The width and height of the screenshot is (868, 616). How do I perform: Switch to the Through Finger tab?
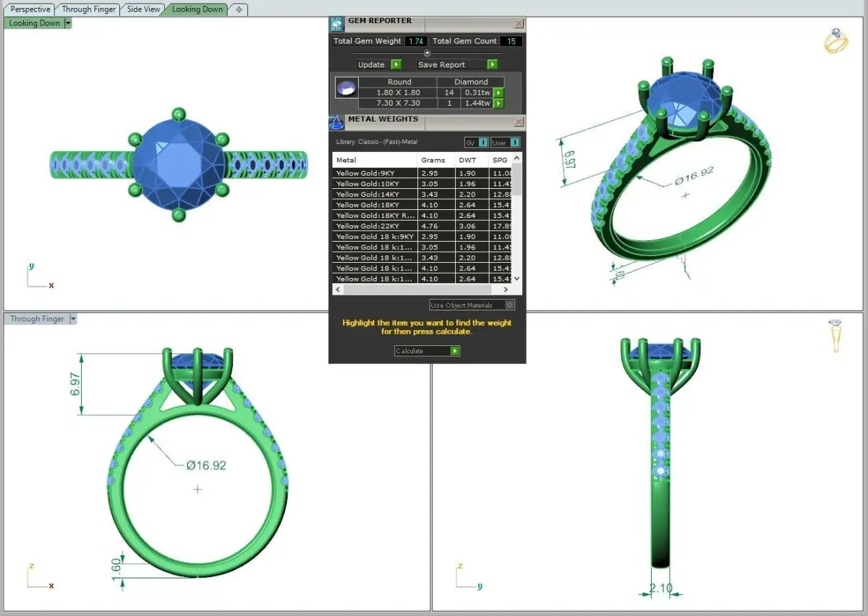(x=89, y=9)
